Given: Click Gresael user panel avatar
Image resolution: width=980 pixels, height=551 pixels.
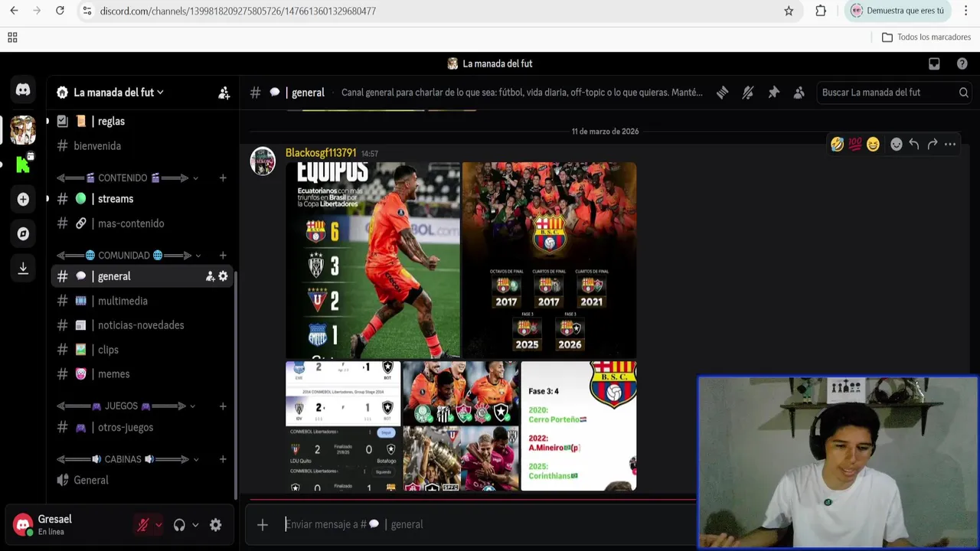Looking at the screenshot, I should point(23,525).
